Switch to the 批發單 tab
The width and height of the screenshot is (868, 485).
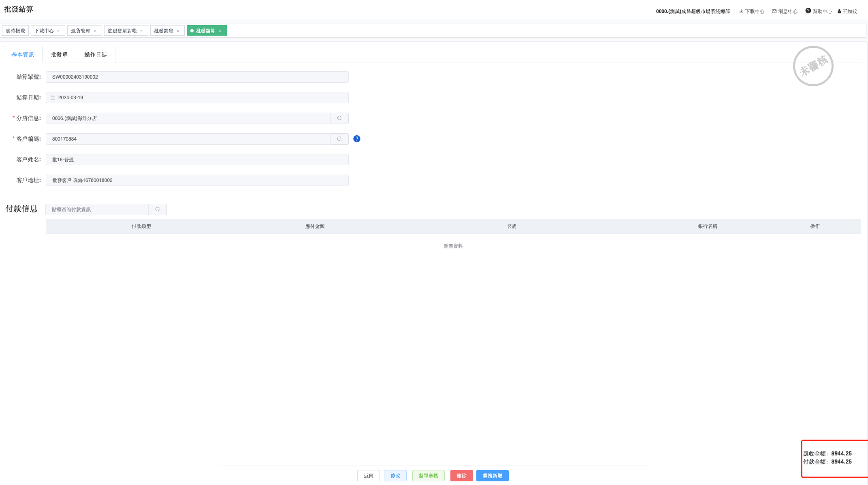(x=59, y=55)
